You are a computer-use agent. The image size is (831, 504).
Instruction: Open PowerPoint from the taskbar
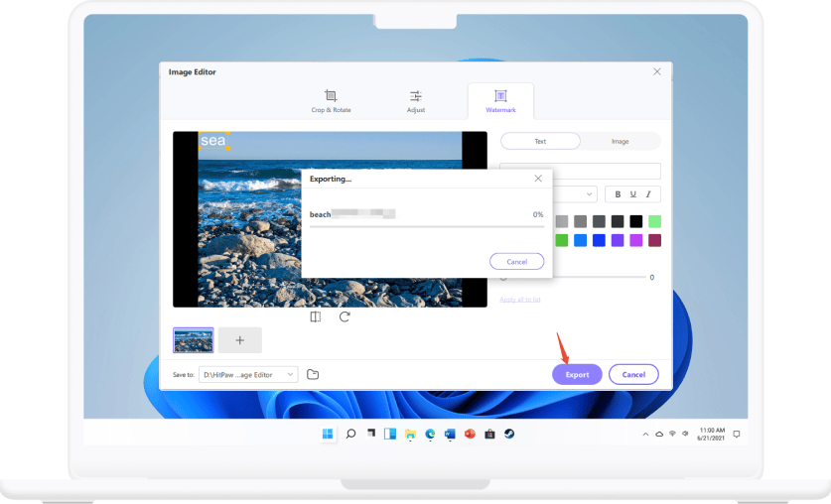point(470,435)
